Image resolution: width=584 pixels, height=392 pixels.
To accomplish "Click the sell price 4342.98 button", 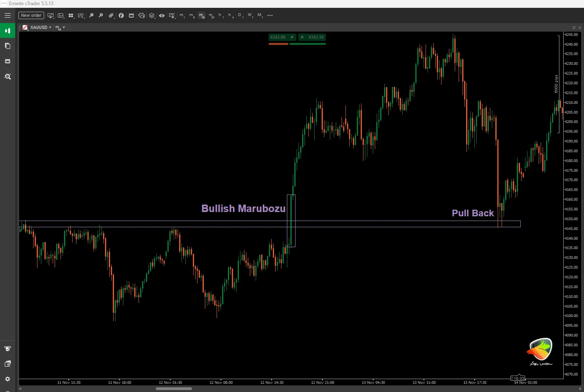I will [x=278, y=37].
